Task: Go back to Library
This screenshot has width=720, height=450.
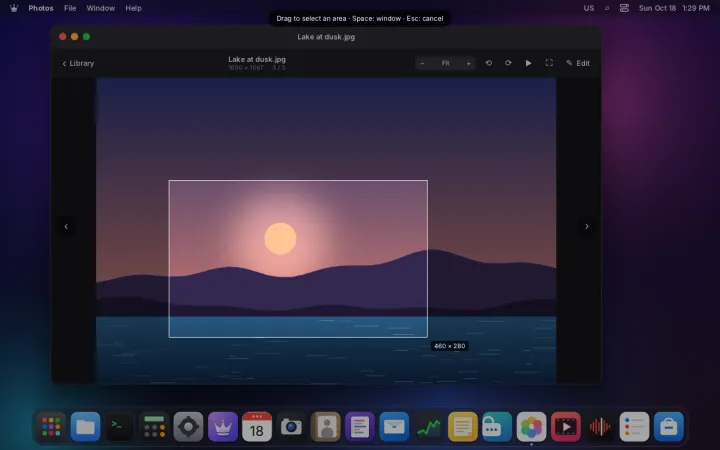Action: (78, 63)
